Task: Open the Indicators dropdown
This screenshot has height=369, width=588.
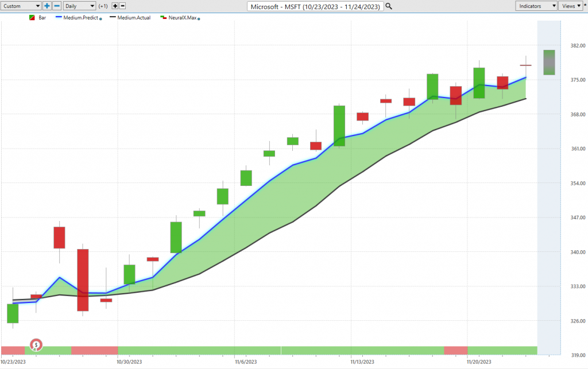Action: click(x=536, y=6)
